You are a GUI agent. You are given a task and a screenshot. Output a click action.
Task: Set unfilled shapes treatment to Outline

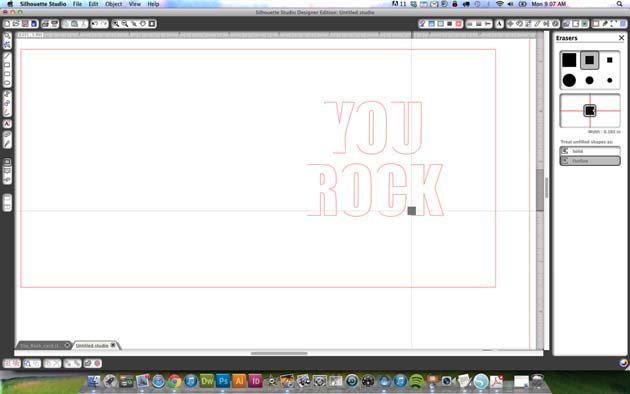coord(590,161)
